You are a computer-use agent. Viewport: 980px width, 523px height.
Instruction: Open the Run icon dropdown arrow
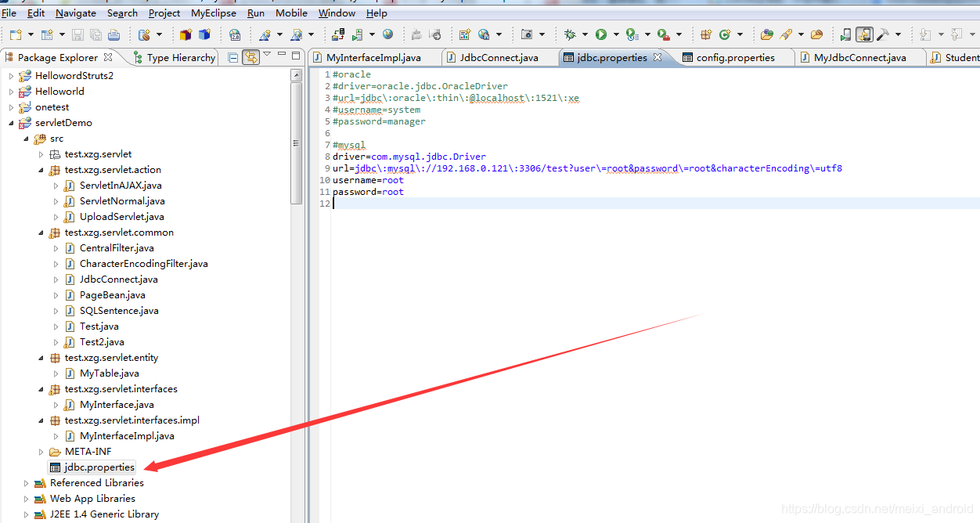pyautogui.click(x=616, y=34)
